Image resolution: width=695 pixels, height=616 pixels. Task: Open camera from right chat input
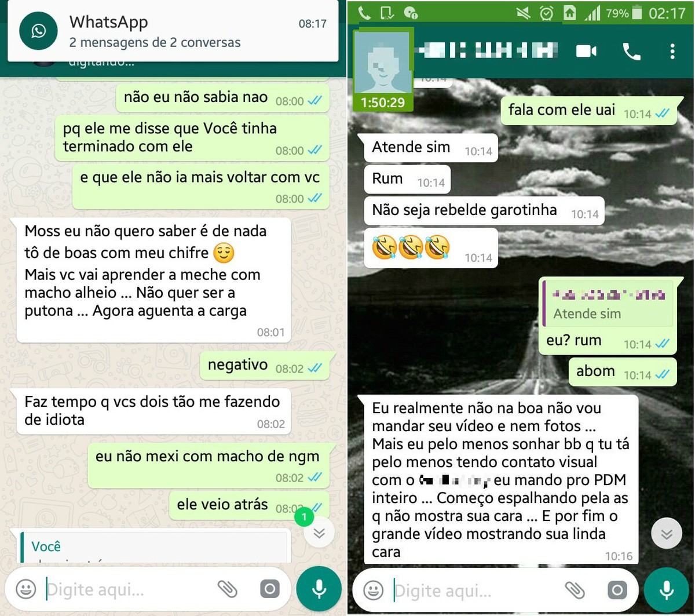click(617, 590)
